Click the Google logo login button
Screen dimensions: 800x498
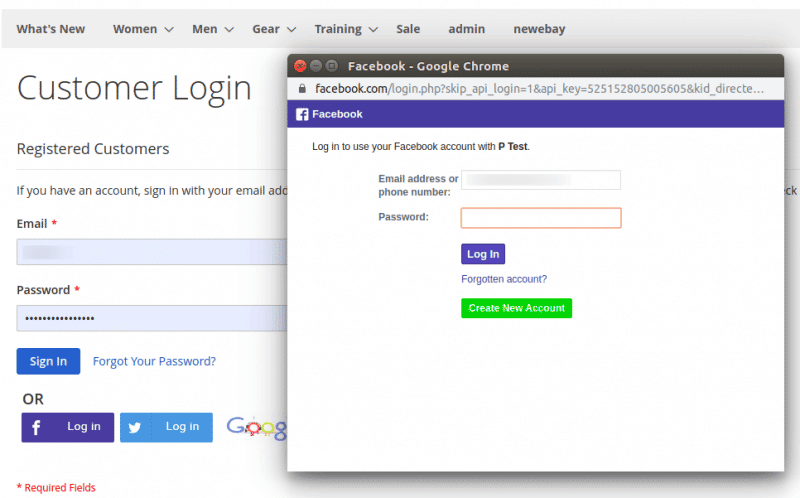tap(256, 428)
